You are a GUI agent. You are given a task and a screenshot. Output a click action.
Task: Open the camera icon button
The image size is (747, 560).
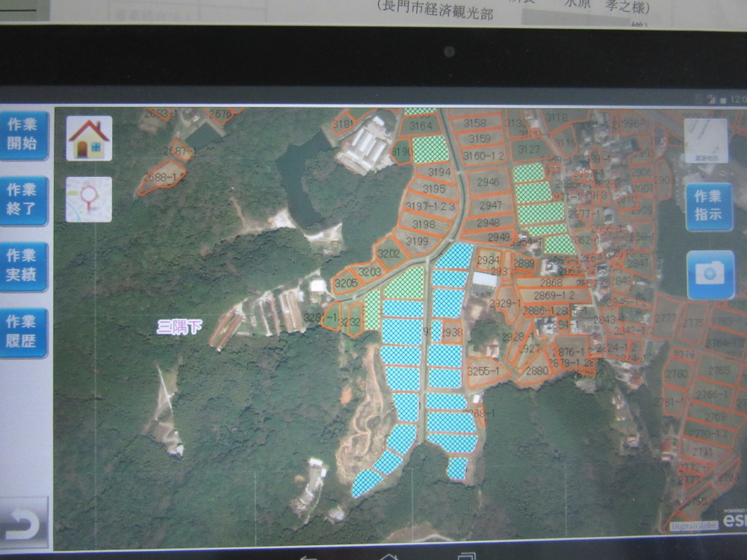pos(710,274)
